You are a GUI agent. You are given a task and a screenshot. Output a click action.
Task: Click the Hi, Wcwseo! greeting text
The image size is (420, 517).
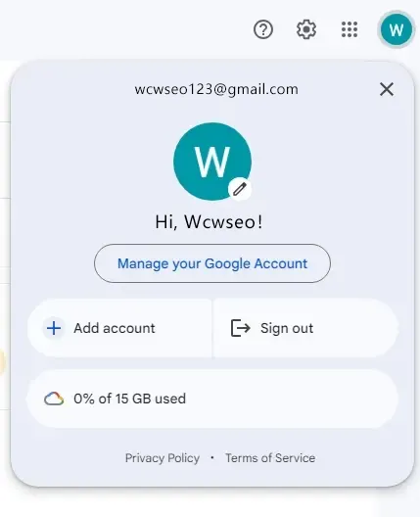209,221
